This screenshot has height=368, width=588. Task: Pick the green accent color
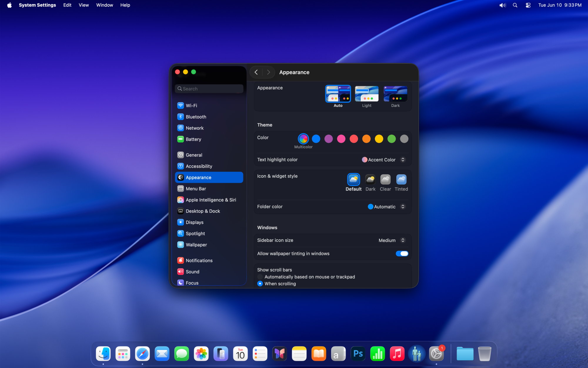(x=392, y=139)
